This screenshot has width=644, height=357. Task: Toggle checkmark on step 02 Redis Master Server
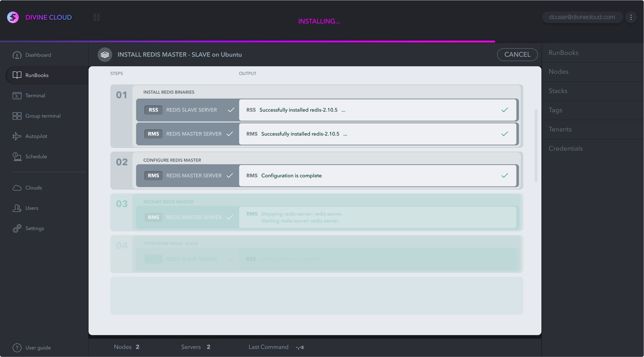[x=230, y=175]
